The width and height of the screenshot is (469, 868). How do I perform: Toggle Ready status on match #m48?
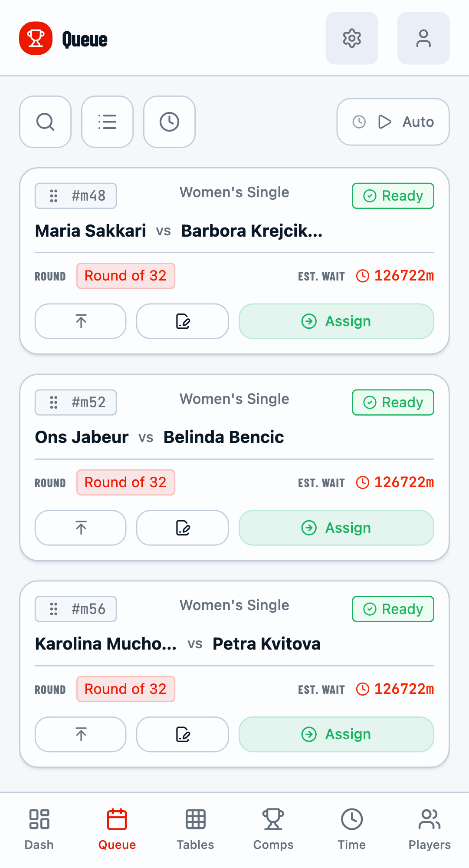click(392, 196)
